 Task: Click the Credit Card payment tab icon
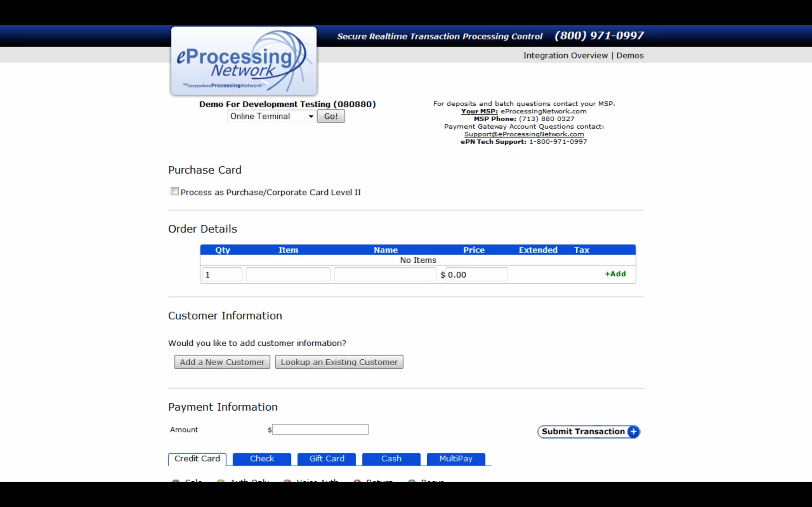tap(197, 458)
